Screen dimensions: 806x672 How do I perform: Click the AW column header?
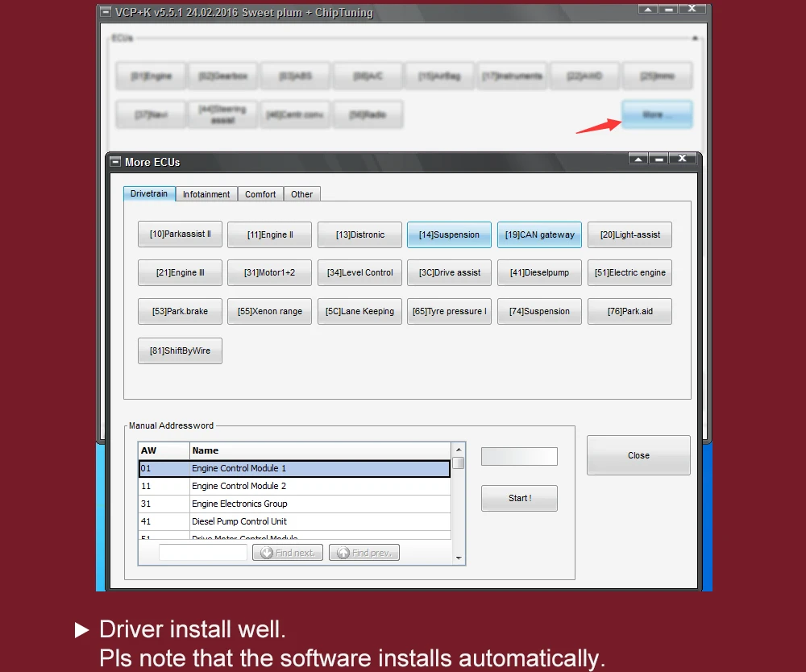click(x=164, y=450)
